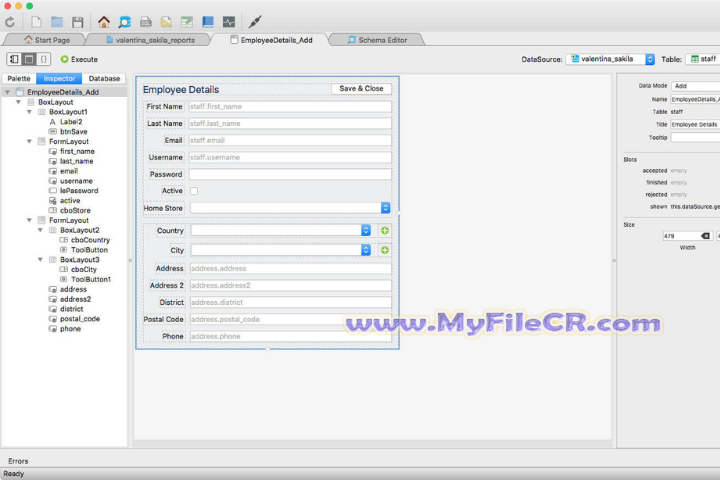
Task: Clear the Width value with the x icon
Action: click(705, 236)
